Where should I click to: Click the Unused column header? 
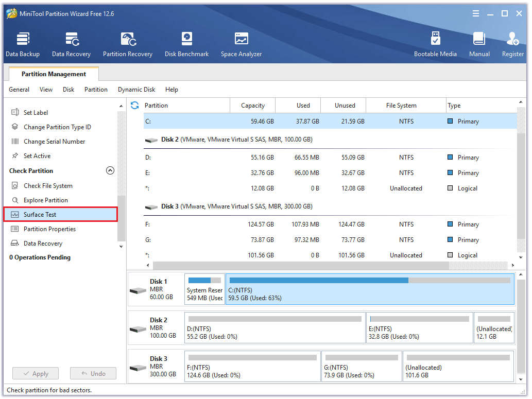tap(344, 106)
